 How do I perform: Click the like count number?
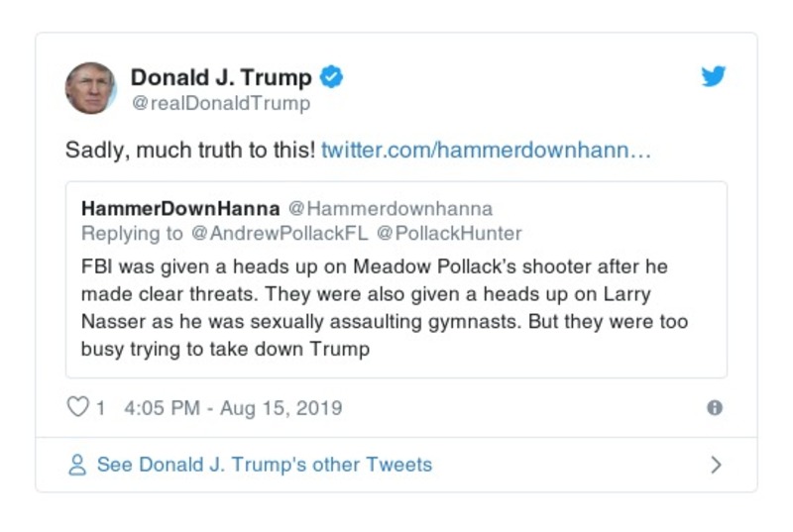[x=100, y=408]
